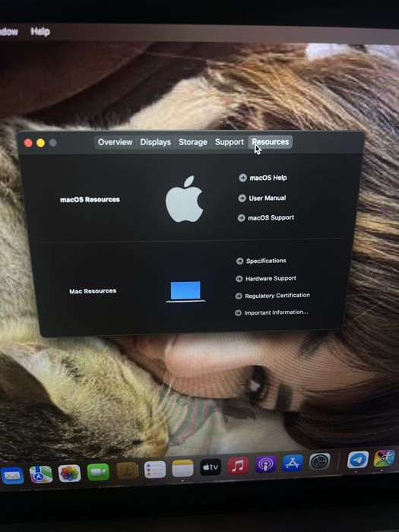Open Podcasts from the Dock
399x532 pixels.
point(265,464)
